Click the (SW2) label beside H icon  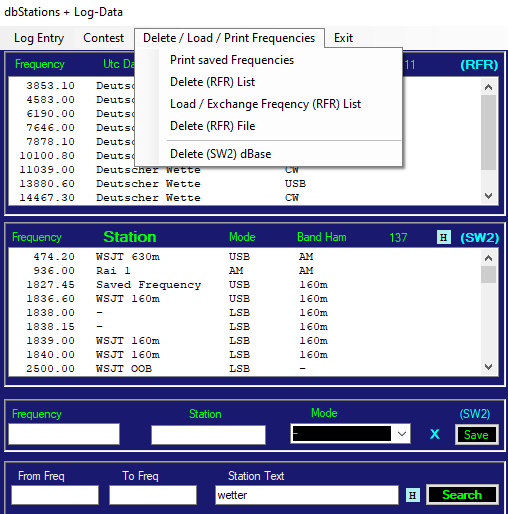479,238
